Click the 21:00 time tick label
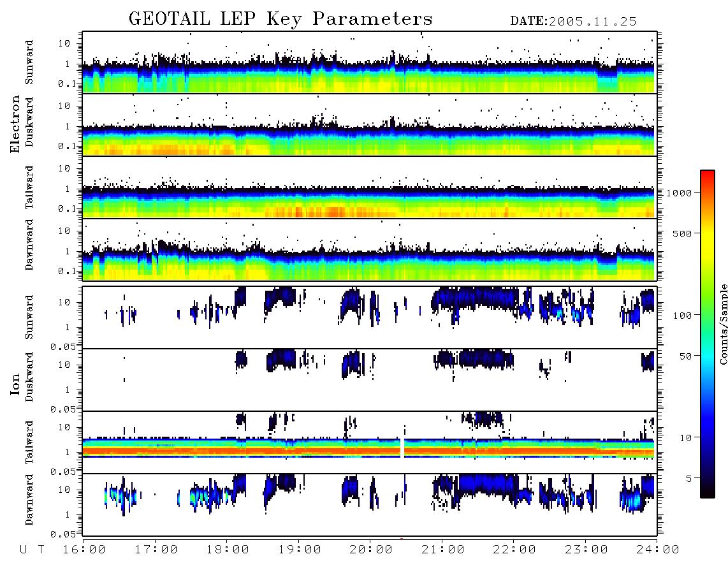This screenshot has height=561, width=728. coord(443,550)
